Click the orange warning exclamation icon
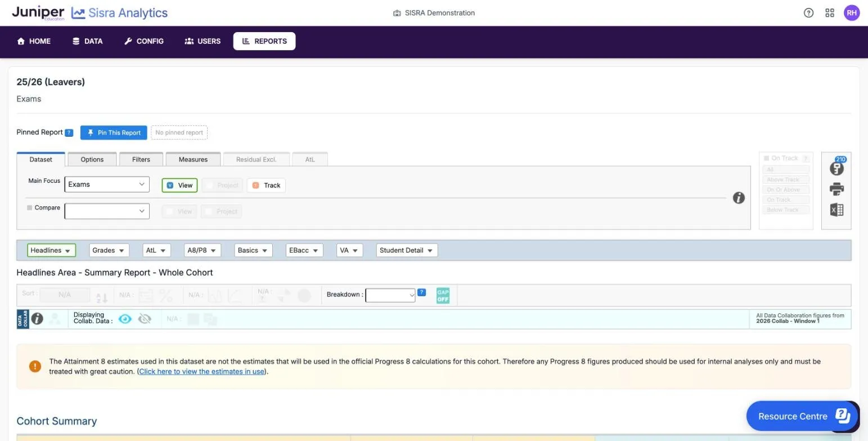 point(35,367)
